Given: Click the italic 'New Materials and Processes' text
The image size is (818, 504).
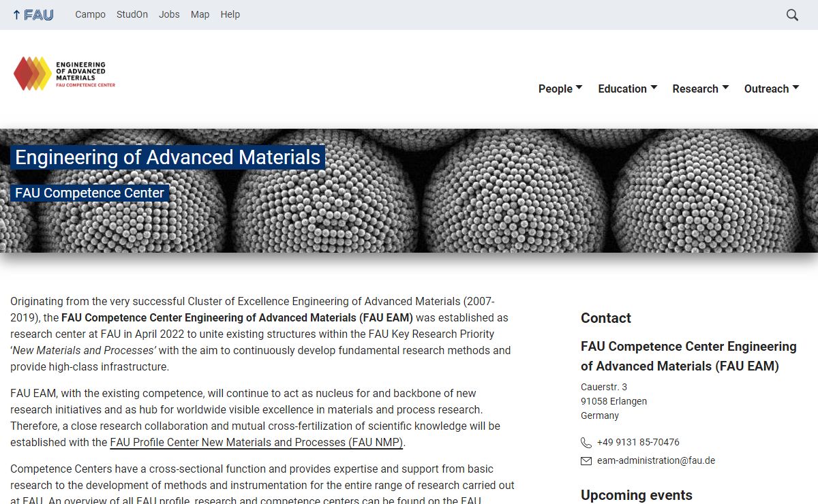Looking at the screenshot, I should pyautogui.click(x=83, y=351).
